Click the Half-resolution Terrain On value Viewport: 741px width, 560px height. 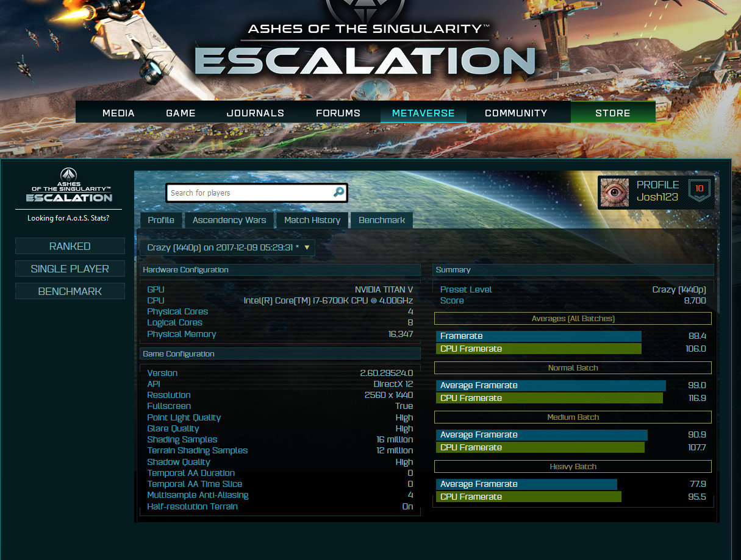pos(407,506)
